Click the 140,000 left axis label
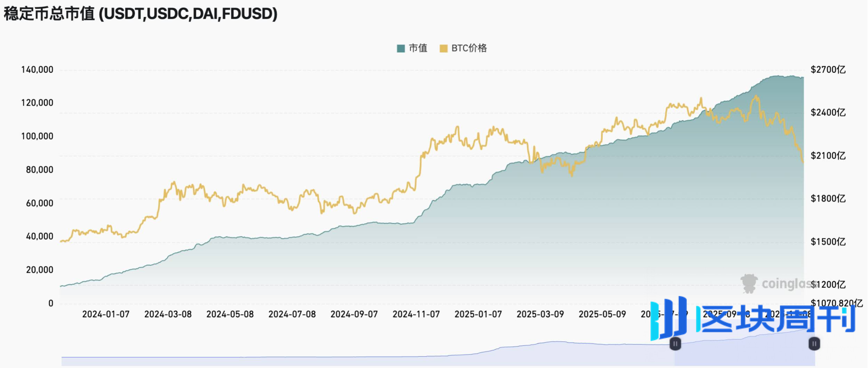868x368 pixels. 37,70
